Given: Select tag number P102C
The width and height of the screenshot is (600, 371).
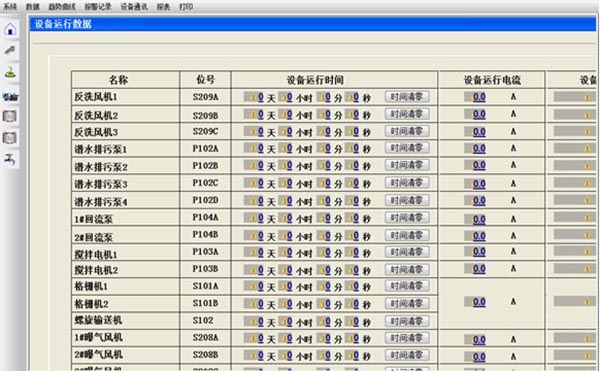Looking at the screenshot, I should pyautogui.click(x=205, y=183).
